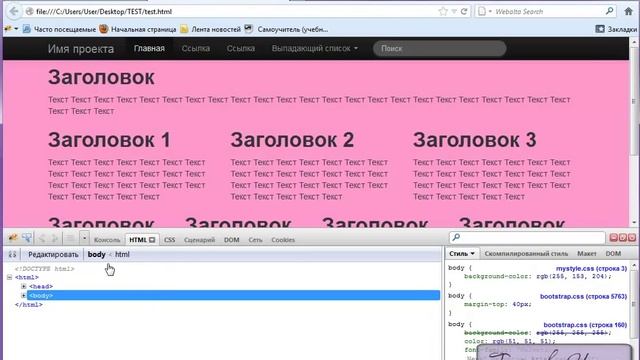Screen dimensions: 640x360
Task: Click the bookmark star in address bar
Action: (443, 11)
